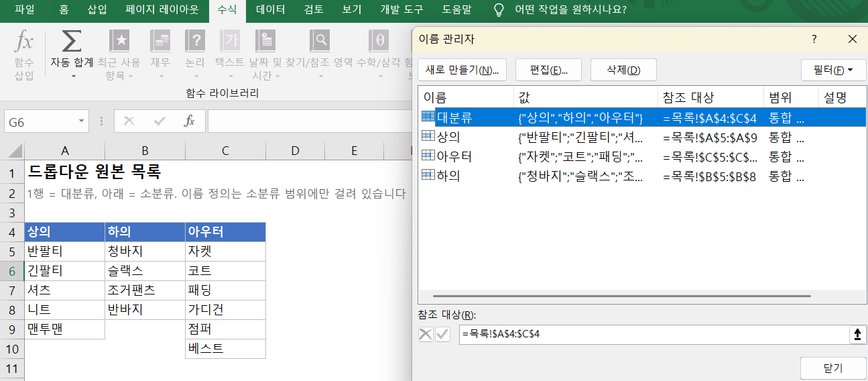The image size is (868, 381).
Task: Click the AutoSum (자동 합계) sigma icon
Action: 72,42
